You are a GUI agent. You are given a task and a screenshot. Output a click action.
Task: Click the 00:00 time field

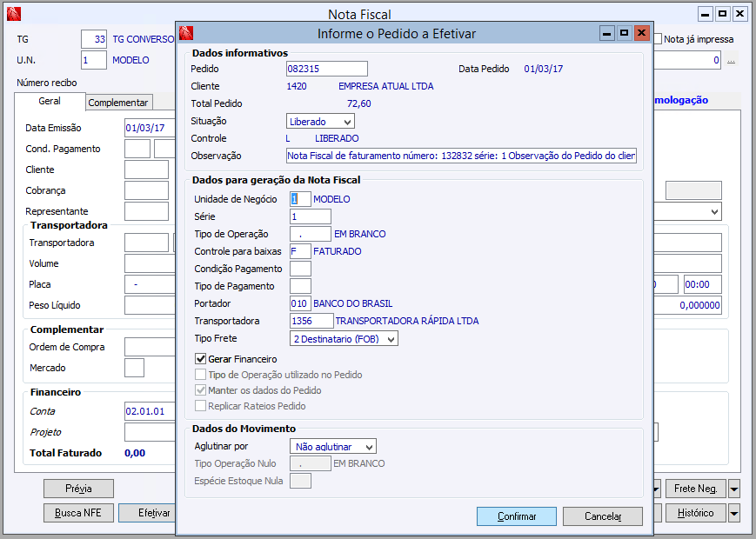coord(702,284)
